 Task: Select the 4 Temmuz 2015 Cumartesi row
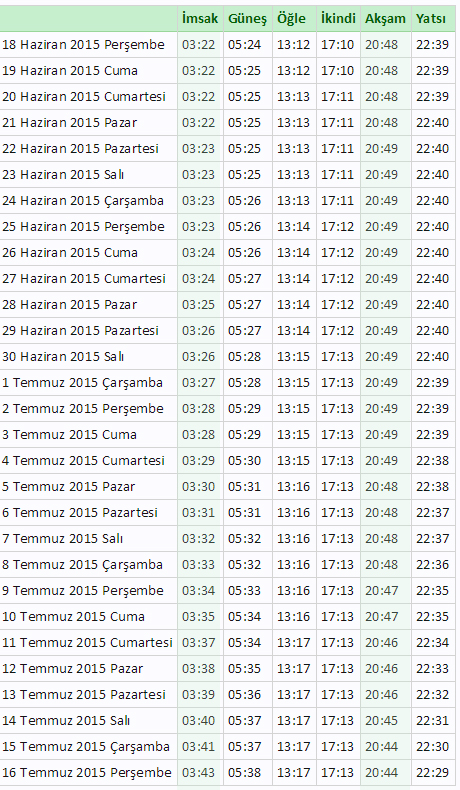click(x=228, y=461)
